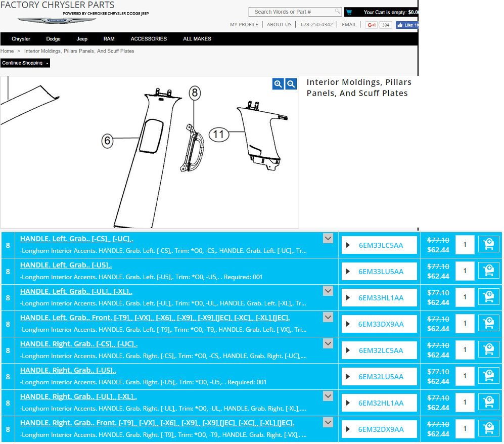Open the Jeep menu

coord(82,39)
